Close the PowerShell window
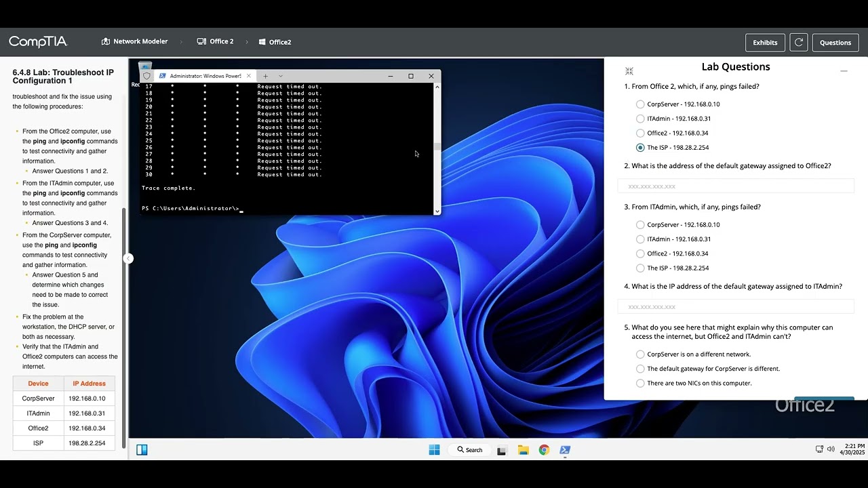Image resolution: width=868 pixels, height=488 pixels. pyautogui.click(x=431, y=76)
